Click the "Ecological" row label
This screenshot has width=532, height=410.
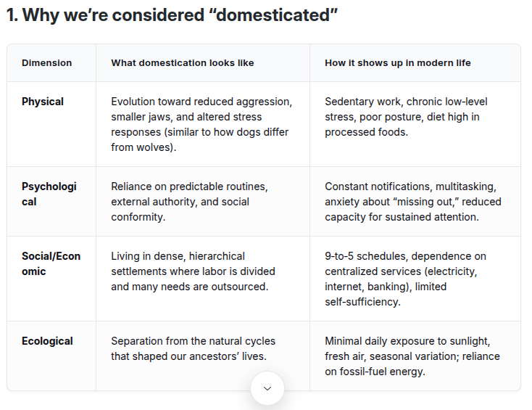(x=47, y=341)
